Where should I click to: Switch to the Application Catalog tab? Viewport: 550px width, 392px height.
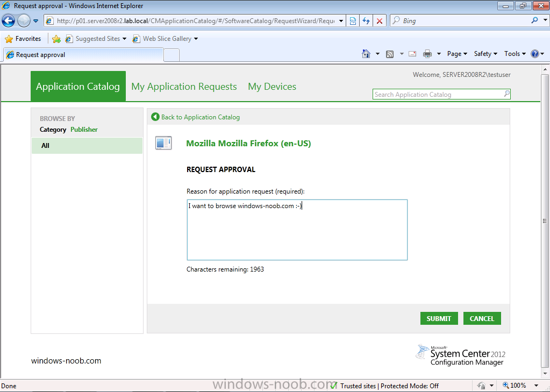pos(78,87)
